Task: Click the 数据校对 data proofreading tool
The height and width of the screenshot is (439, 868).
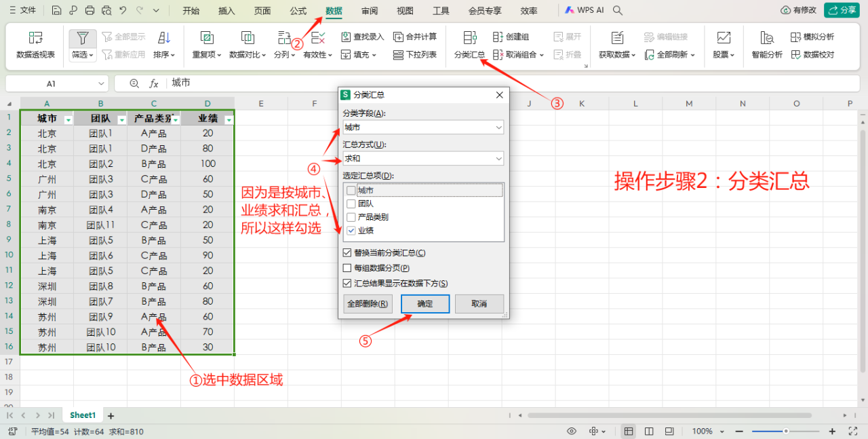Action: click(812, 54)
